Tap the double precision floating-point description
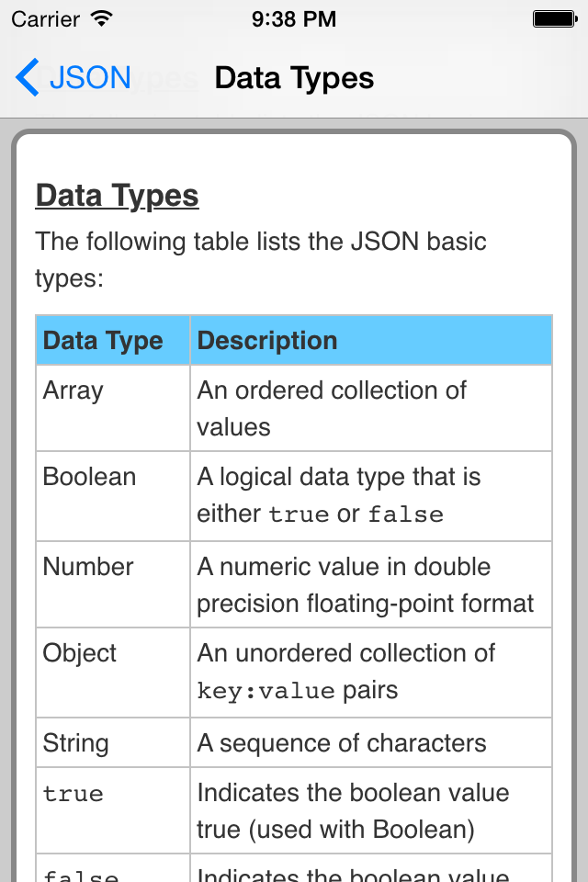This screenshot has height=882, width=588. pos(365,585)
